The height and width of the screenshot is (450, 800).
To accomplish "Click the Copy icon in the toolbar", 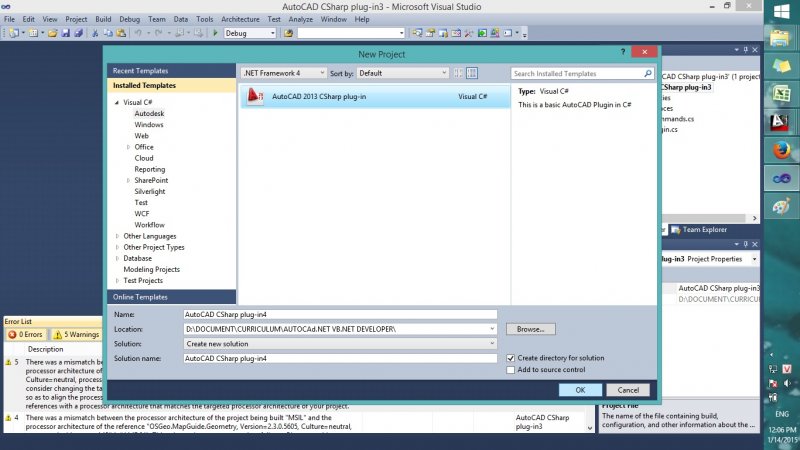I will click(x=108, y=33).
